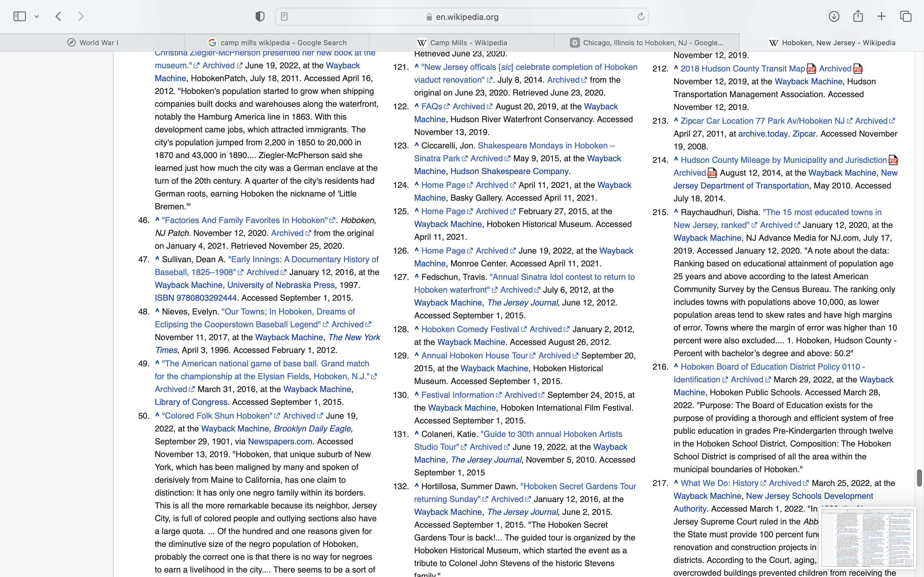Viewport: 924px width, 577px height.
Task: Click the PDF icon after Hudson County Mileage
Action: pyautogui.click(x=893, y=160)
